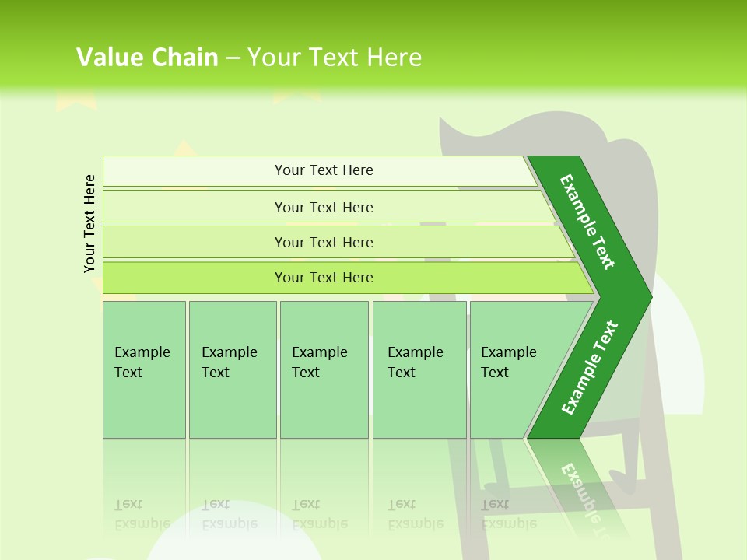Select the second "Example Text" column box
Viewport: 747px width, 560px height.
click(233, 369)
